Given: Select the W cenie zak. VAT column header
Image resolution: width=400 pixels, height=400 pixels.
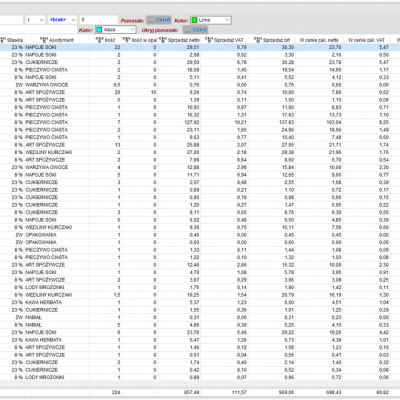Looking at the screenshot, I should pos(366,40).
